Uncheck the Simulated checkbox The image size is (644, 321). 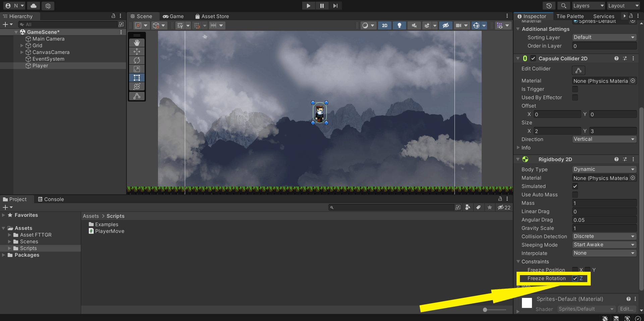point(575,186)
